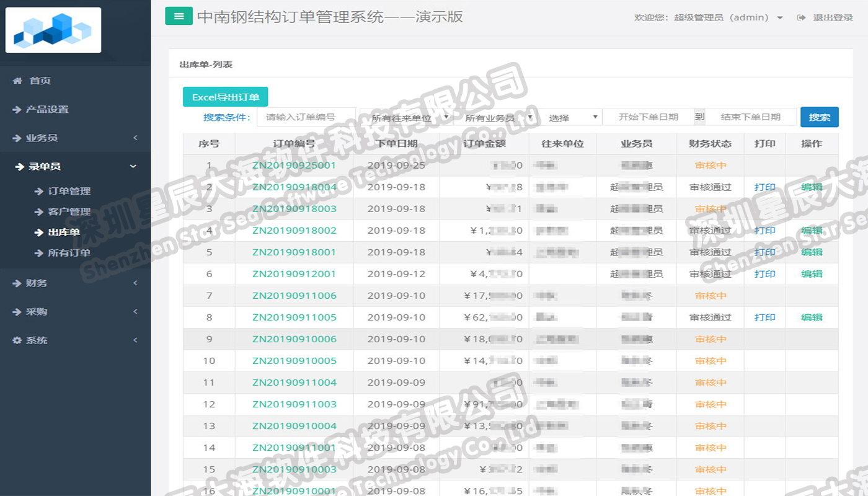This screenshot has height=496, width=868.
Task: Click 编辑 for order ZN20190918004
Action: pos(812,187)
